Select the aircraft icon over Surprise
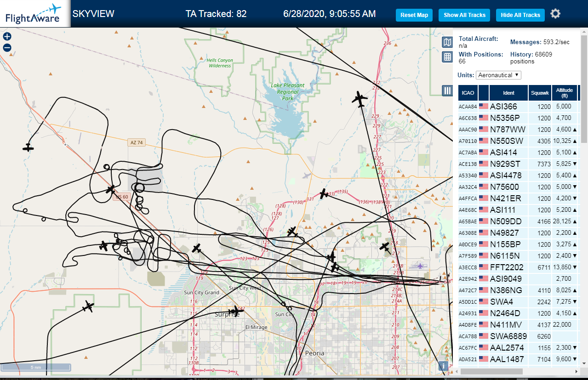588x380 pixels. pyautogui.click(x=235, y=312)
